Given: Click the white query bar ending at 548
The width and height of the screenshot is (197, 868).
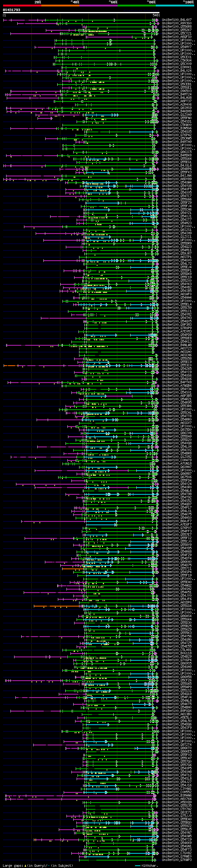Looking at the screenshot, I should point(81,13).
